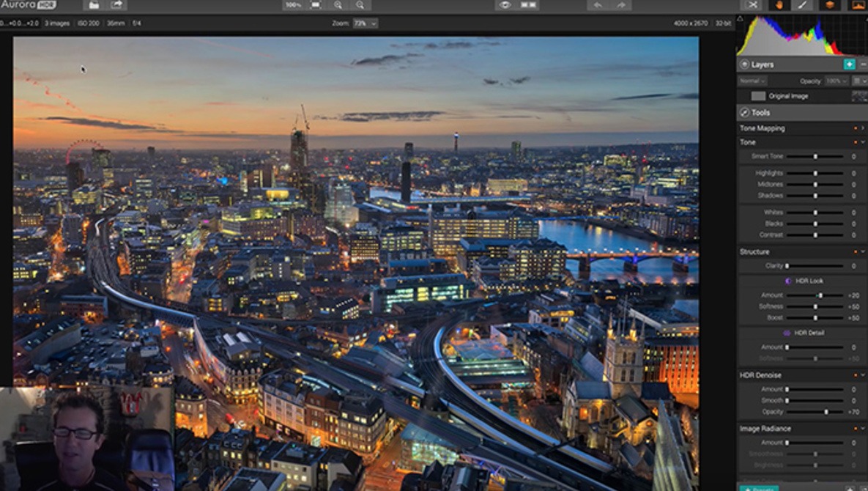
Task: Click the export/share arrow icon
Action: click(x=116, y=5)
